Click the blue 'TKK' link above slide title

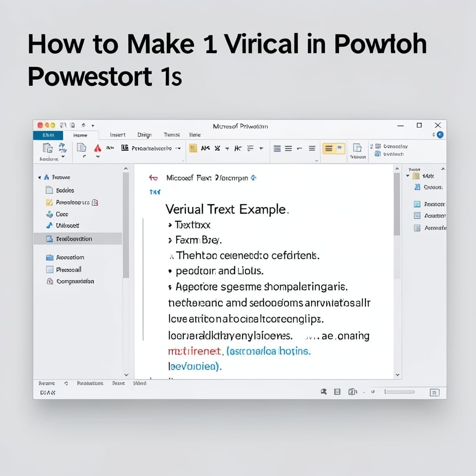click(x=155, y=192)
